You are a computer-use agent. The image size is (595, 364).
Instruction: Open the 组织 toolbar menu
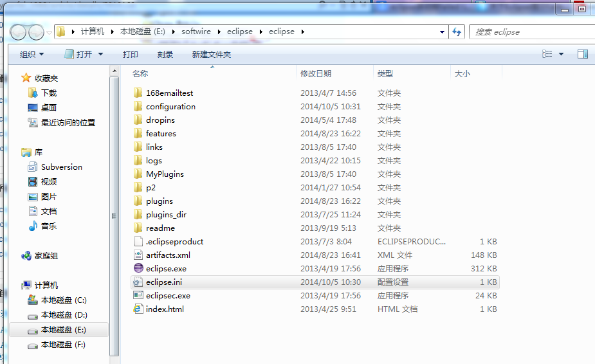[x=32, y=54]
